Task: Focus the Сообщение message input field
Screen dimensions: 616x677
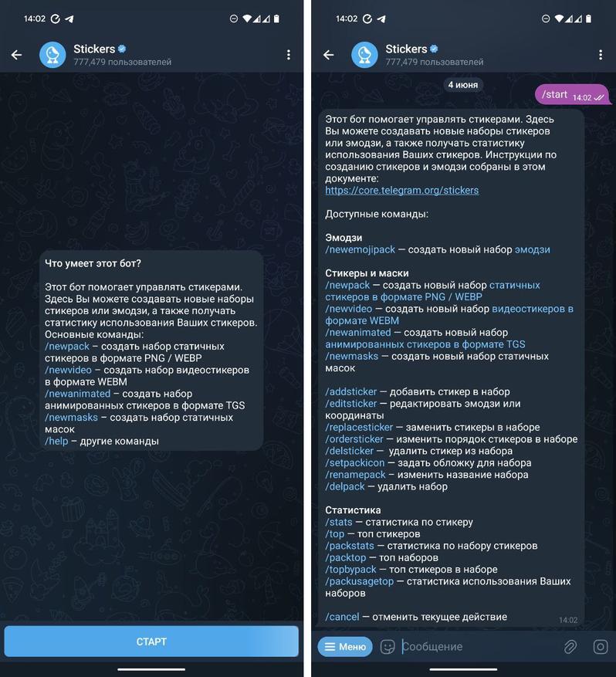Action: pos(479,646)
